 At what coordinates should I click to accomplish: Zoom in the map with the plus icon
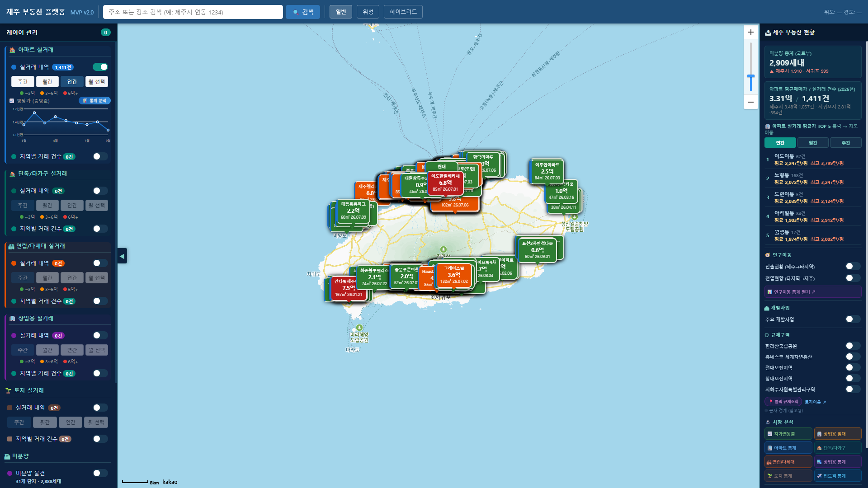(751, 32)
